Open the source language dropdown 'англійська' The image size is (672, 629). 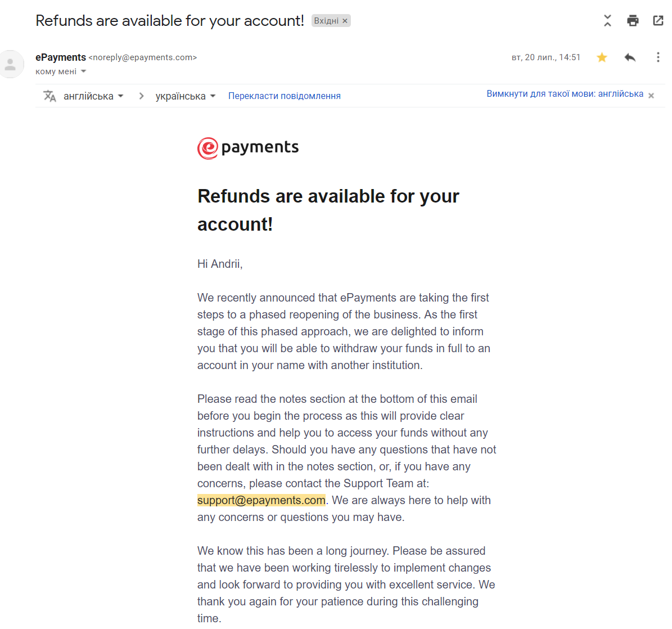coord(93,96)
